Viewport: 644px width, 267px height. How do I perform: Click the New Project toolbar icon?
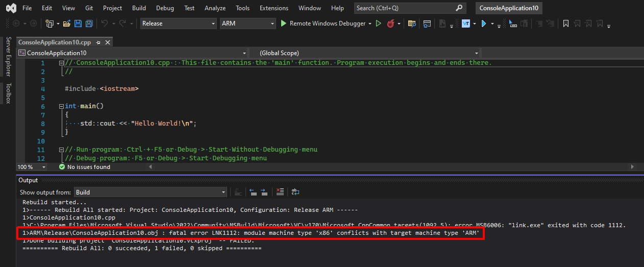click(x=49, y=23)
